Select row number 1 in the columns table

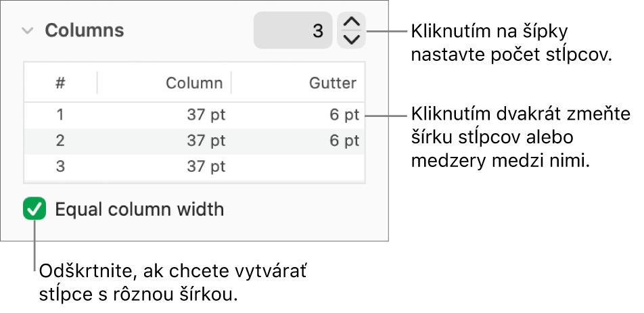(61, 116)
